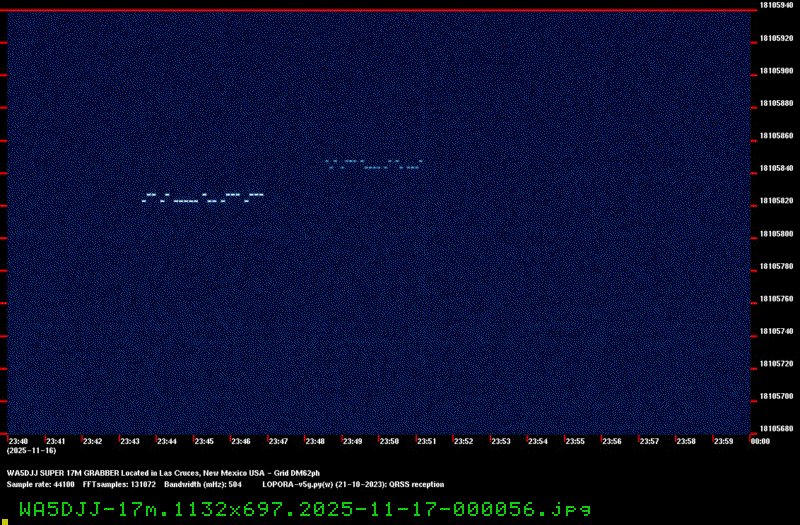The width and height of the screenshot is (800, 525).
Task: Click the small yellow mark below the filename
Action: coord(5,522)
